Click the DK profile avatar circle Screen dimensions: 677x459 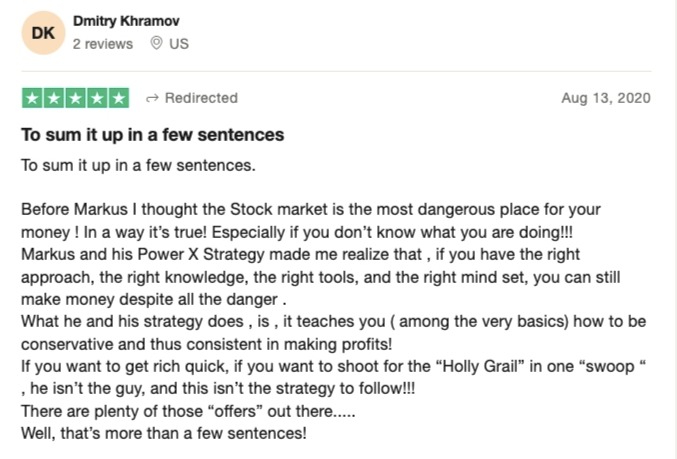pos(43,33)
